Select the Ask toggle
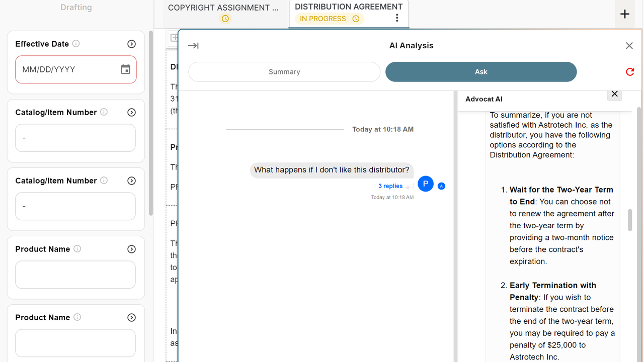Viewport: 644px width, 362px height. [481, 72]
